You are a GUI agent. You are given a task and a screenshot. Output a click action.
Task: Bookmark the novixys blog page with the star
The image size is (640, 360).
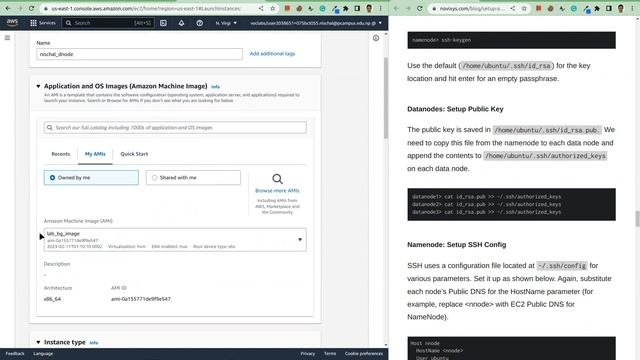pyautogui.click(x=524, y=8)
